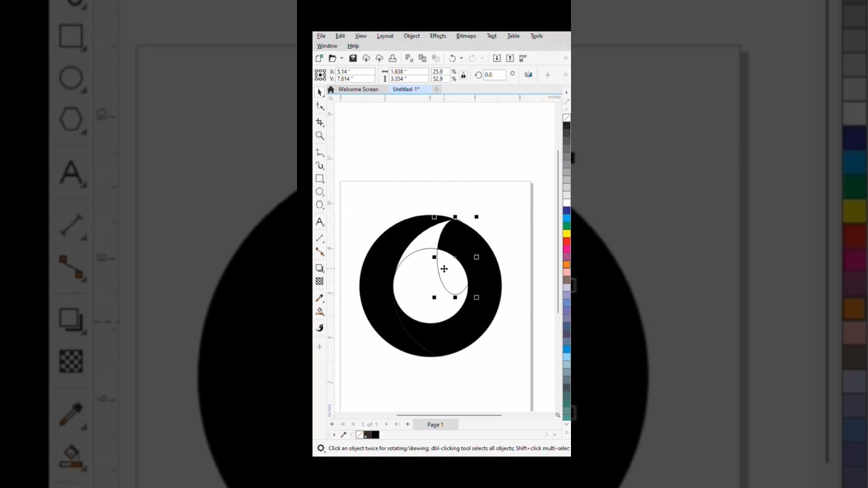
Task: Click the Mirror horizontally button
Action: click(528, 75)
